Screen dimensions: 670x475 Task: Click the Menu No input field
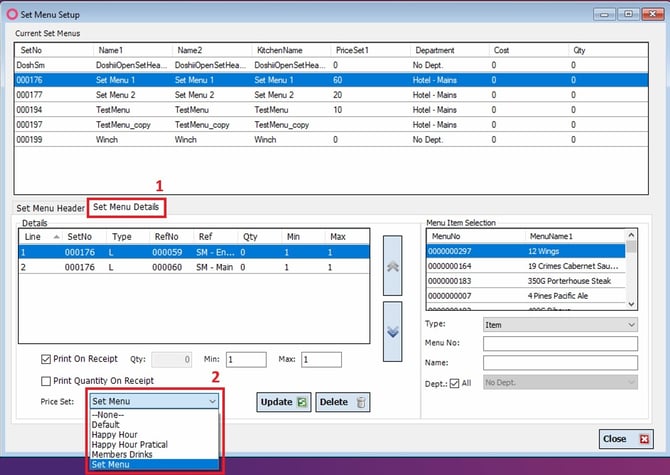560,343
